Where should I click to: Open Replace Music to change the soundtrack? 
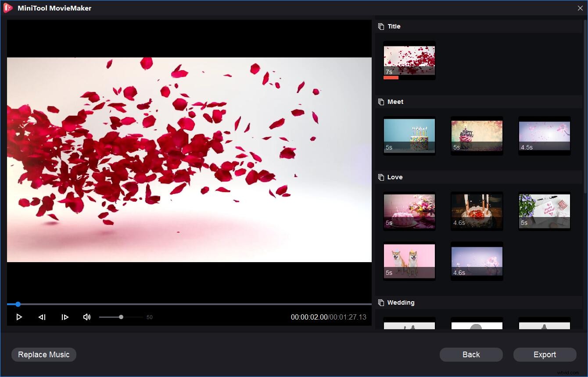click(43, 355)
